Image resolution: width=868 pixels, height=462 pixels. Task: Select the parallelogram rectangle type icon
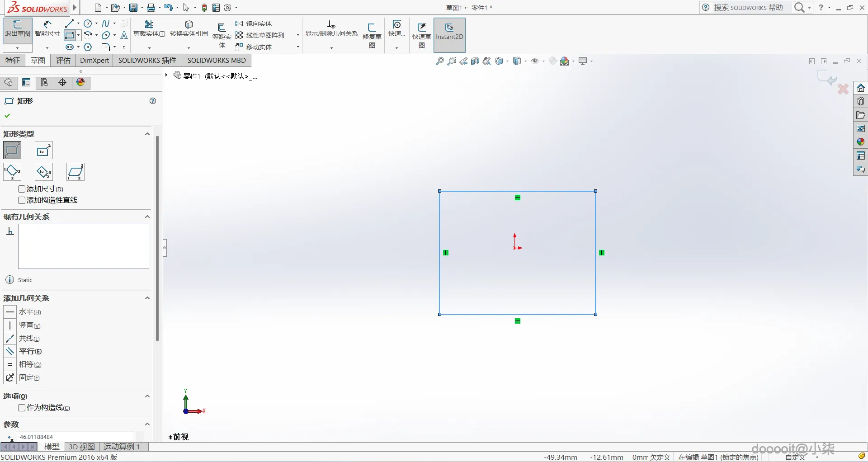coord(75,172)
